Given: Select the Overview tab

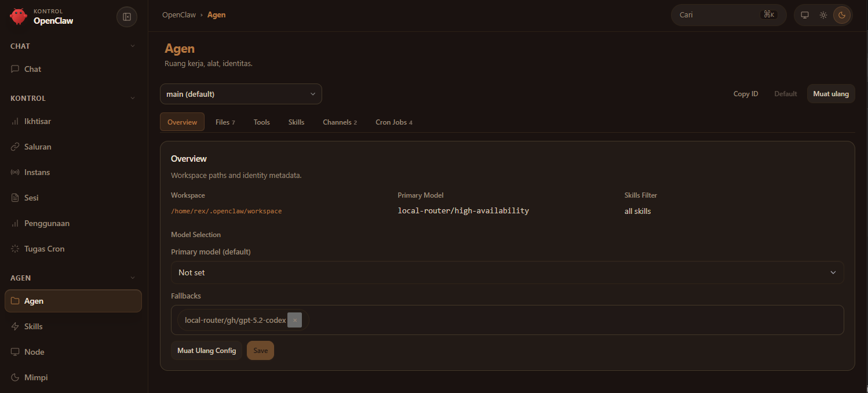Looking at the screenshot, I should point(182,122).
